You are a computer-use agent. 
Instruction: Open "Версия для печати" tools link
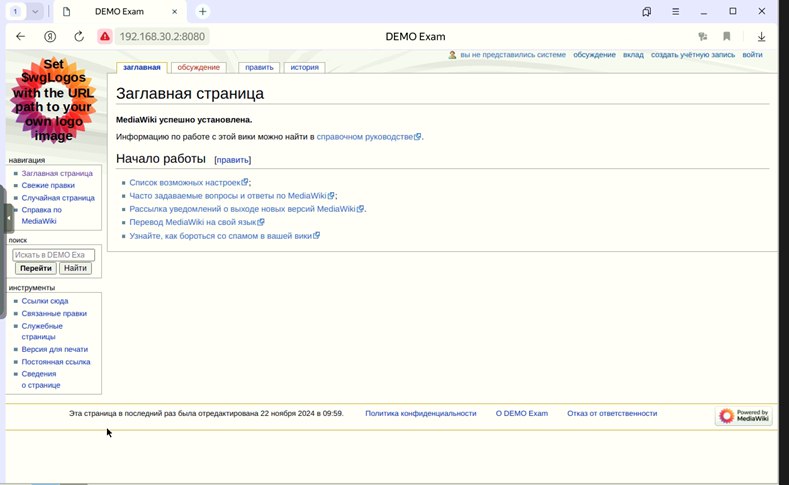[54, 349]
